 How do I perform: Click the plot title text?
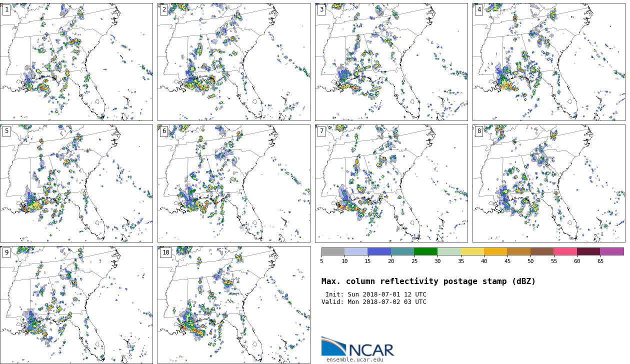[x=428, y=281]
